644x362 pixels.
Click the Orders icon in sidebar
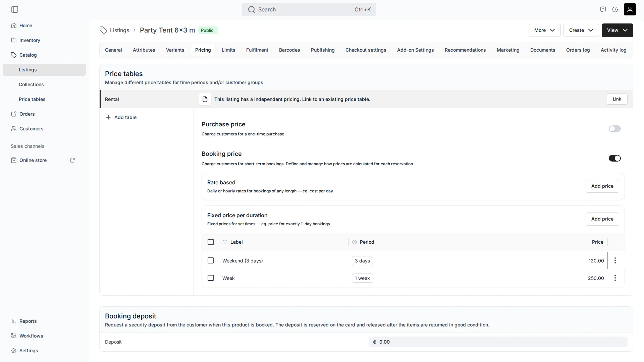pos(14,114)
